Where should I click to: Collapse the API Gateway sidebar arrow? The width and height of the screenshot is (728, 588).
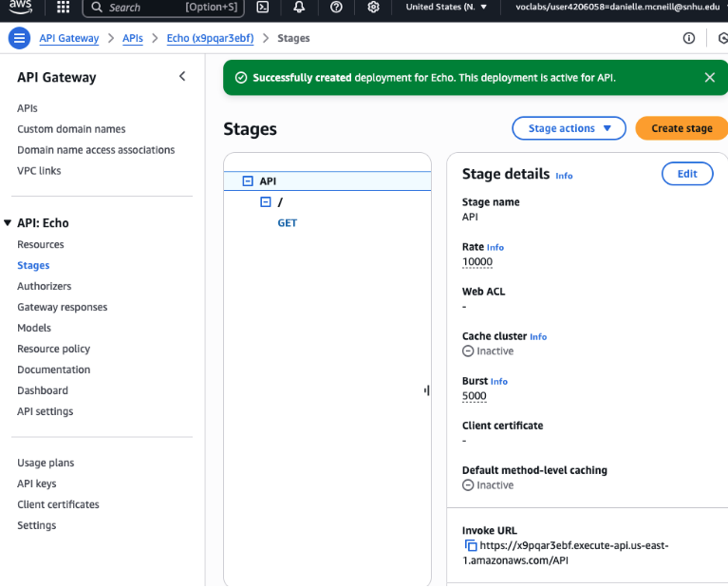click(182, 76)
